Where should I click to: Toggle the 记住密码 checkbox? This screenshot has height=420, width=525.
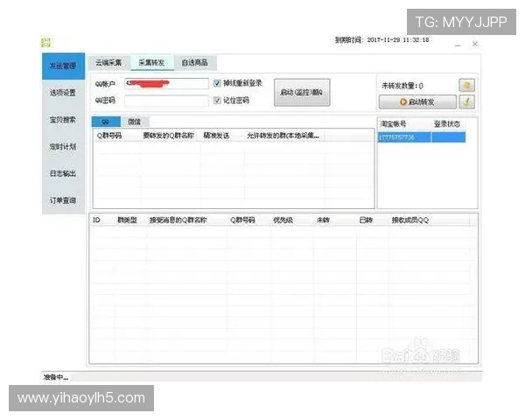click(217, 100)
